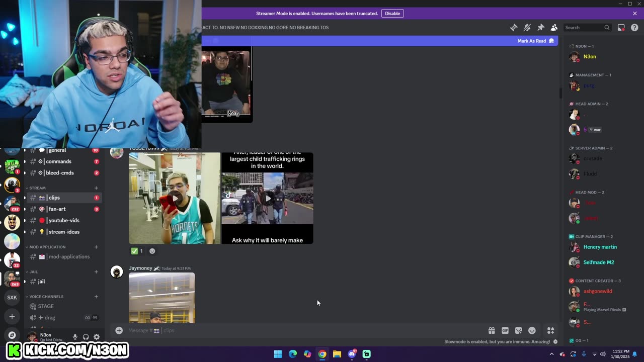Open Henery martin member profile
The width and height of the screenshot is (644, 362).
(x=600, y=247)
